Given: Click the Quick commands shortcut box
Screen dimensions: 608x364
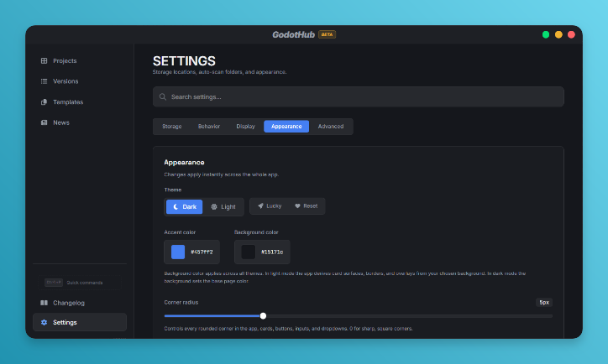Looking at the screenshot, I should pyautogui.click(x=80, y=283).
